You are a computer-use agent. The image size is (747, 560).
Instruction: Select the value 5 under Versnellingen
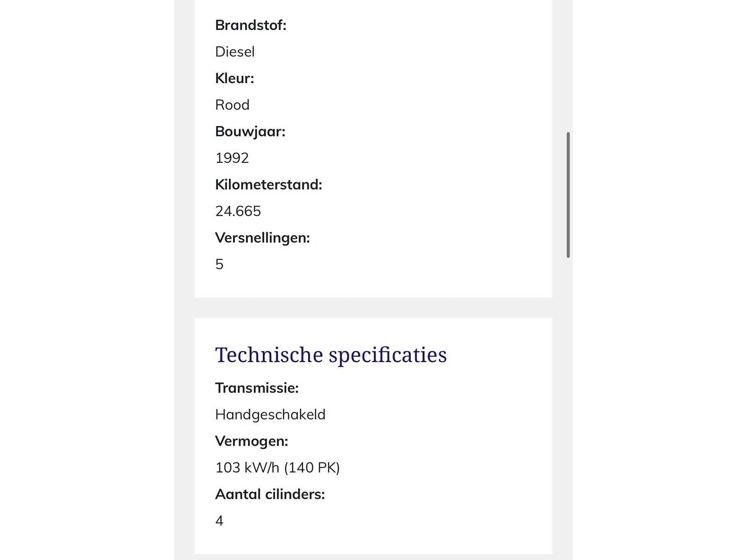(219, 265)
